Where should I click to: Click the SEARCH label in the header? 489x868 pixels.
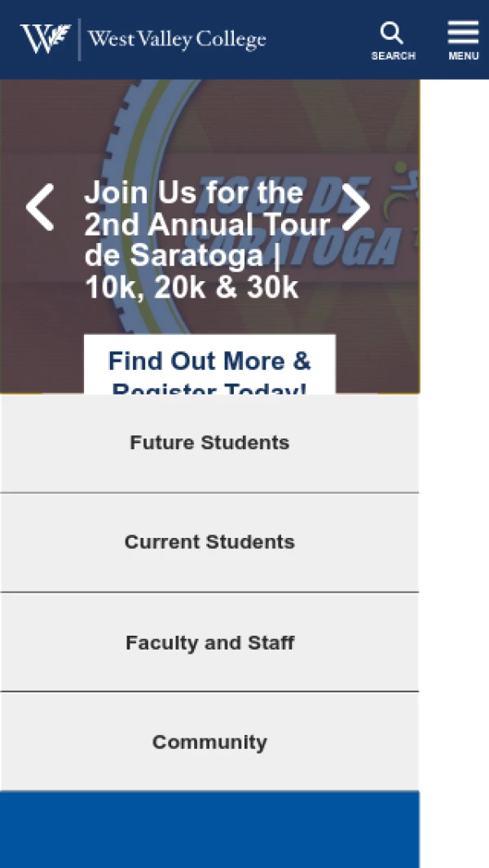pos(393,56)
